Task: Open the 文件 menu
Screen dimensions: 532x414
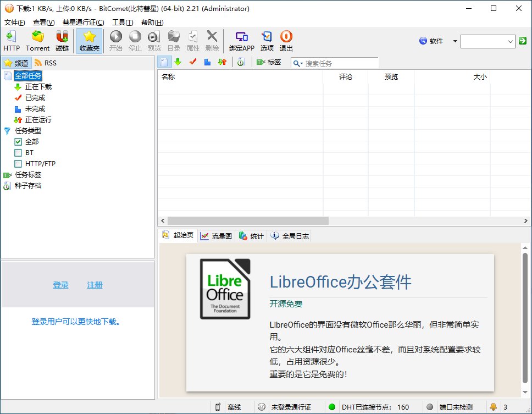Action: pos(15,23)
